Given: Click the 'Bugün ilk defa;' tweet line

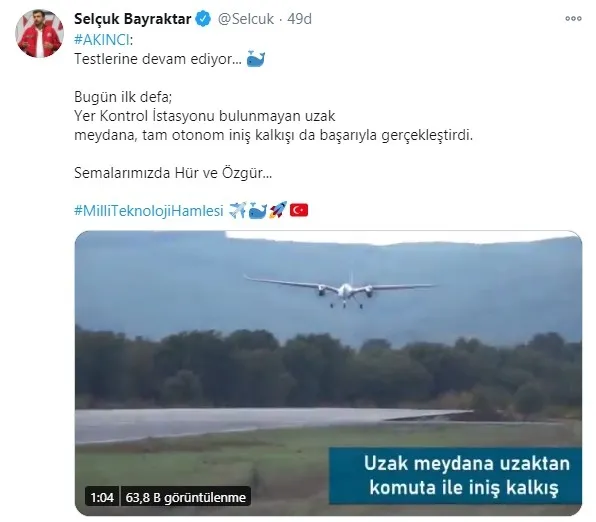Looking at the screenshot, I should tap(123, 97).
